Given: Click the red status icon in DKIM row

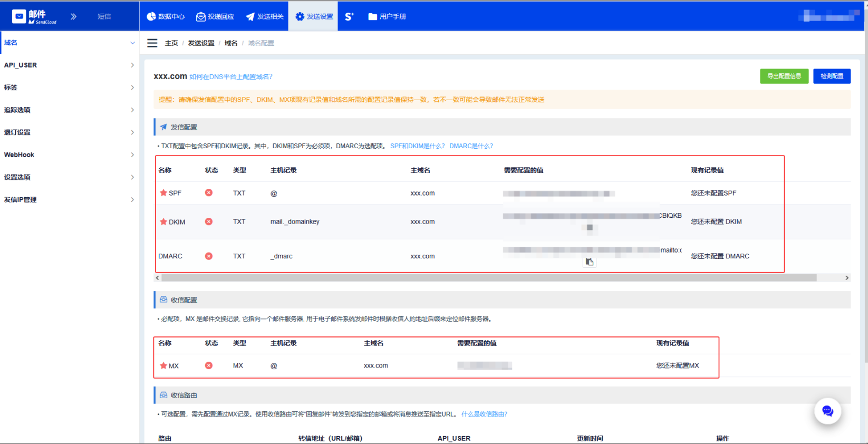Looking at the screenshot, I should click(209, 221).
